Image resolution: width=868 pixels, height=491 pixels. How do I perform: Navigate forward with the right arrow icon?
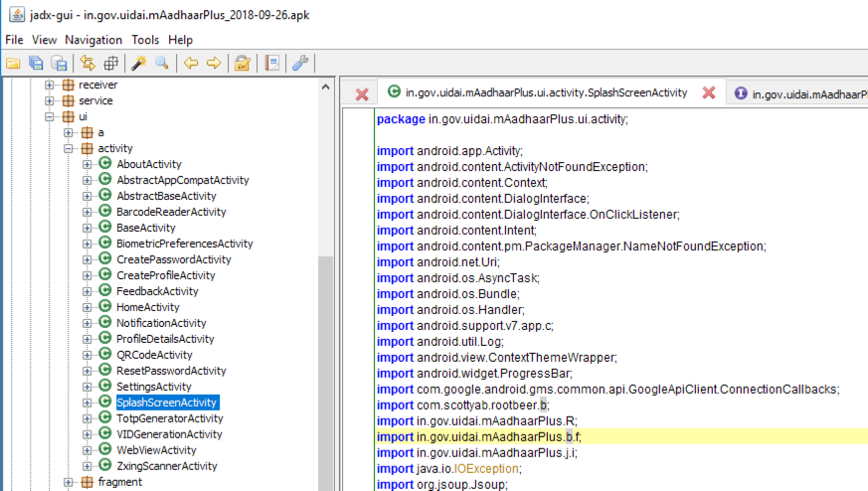point(213,64)
